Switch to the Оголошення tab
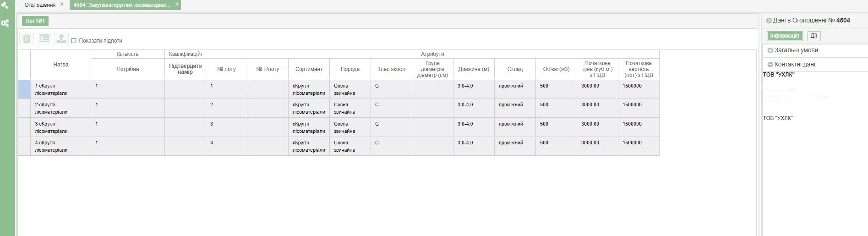Screen dimensions: 868x236 (x=40, y=5)
